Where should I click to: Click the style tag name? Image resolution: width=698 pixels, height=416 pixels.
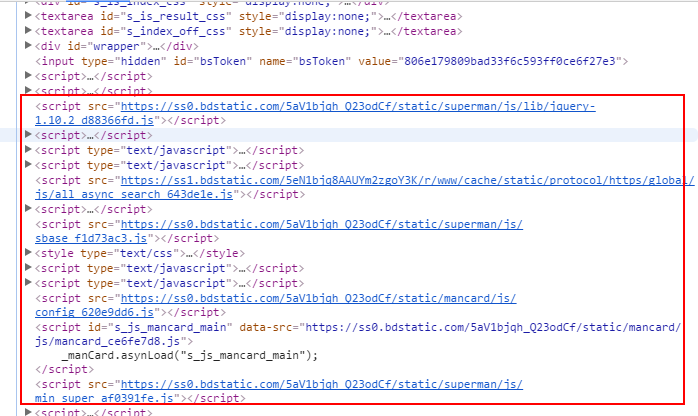click(57, 253)
